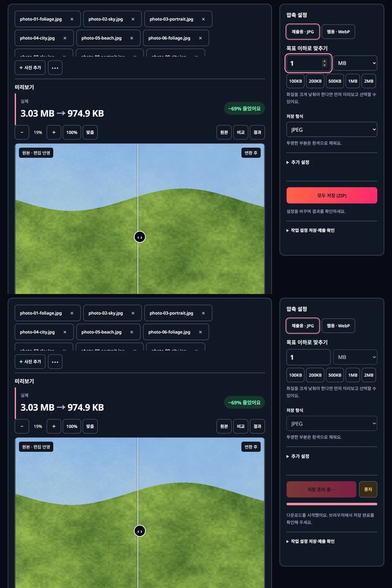Increase target size with the stepper up arrow
The image size is (392, 588).
click(324, 61)
